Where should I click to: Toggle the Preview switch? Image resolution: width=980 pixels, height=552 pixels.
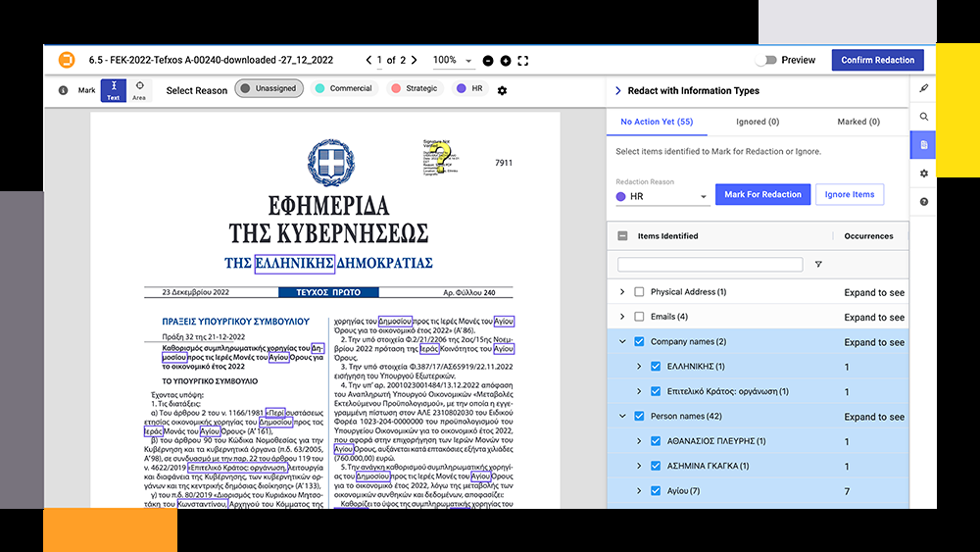[x=765, y=60]
